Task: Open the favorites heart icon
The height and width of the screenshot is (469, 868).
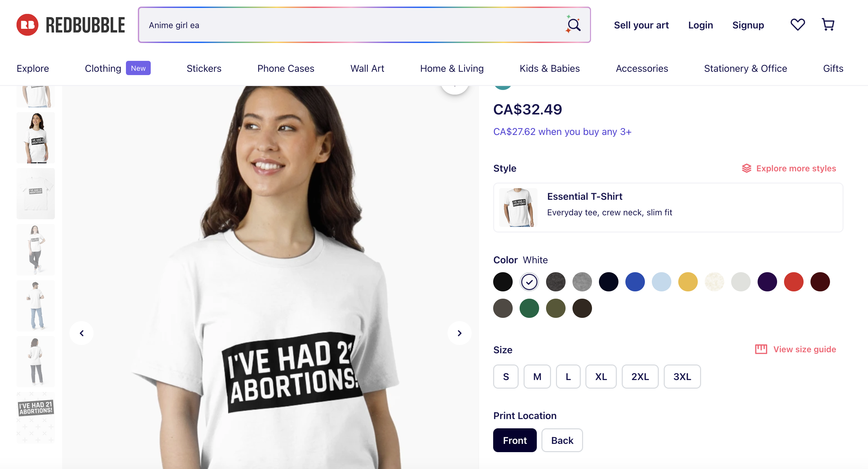Action: click(798, 24)
